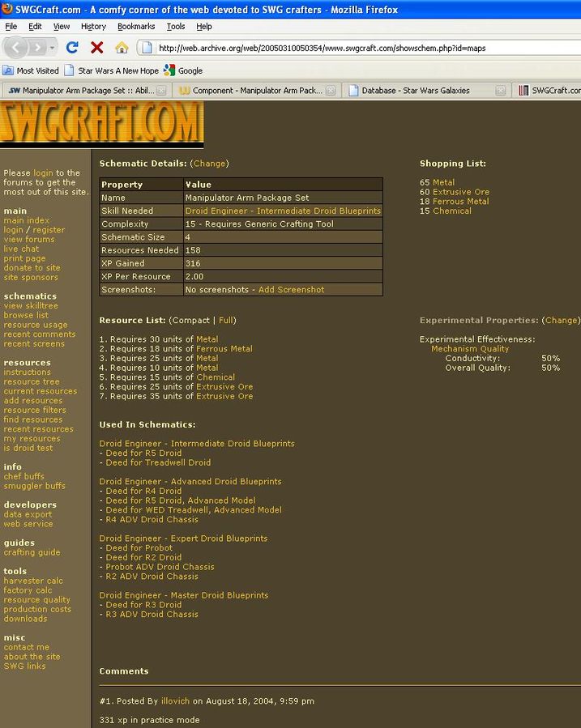The image size is (581, 728).
Task: Click the Reload page icon
Action: click(72, 47)
